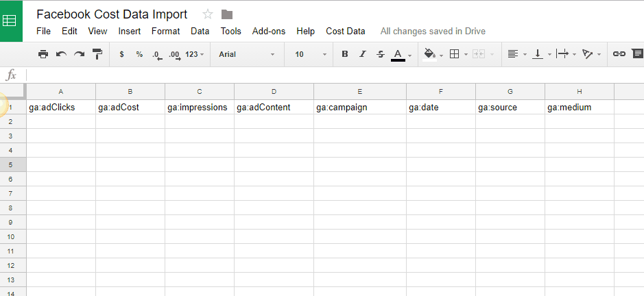Open the Help menu
This screenshot has height=296, width=644.
pyautogui.click(x=306, y=32)
